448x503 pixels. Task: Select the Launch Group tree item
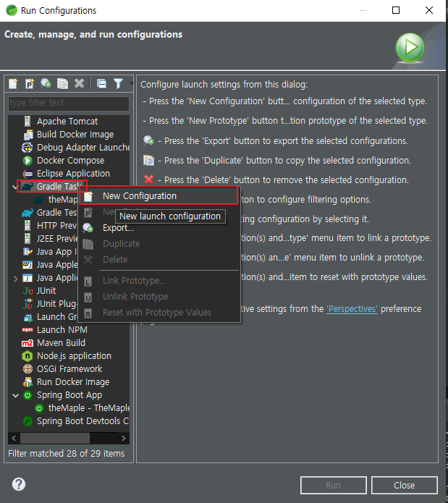coord(50,317)
